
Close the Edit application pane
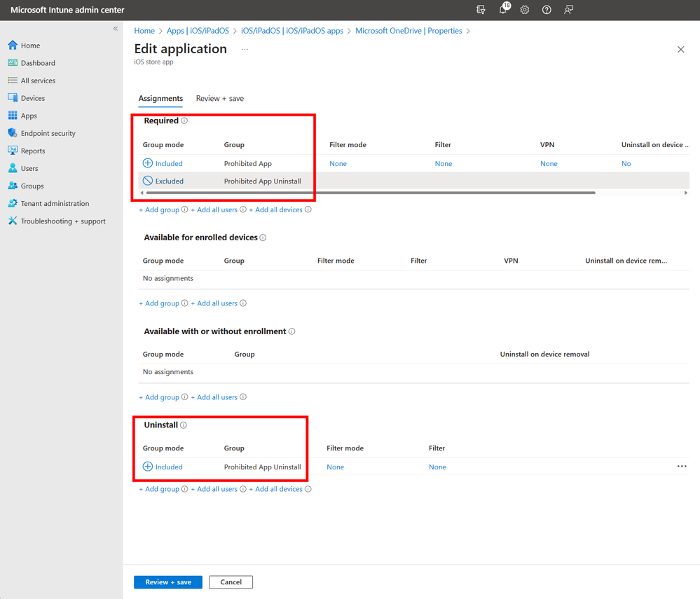pyautogui.click(x=680, y=50)
